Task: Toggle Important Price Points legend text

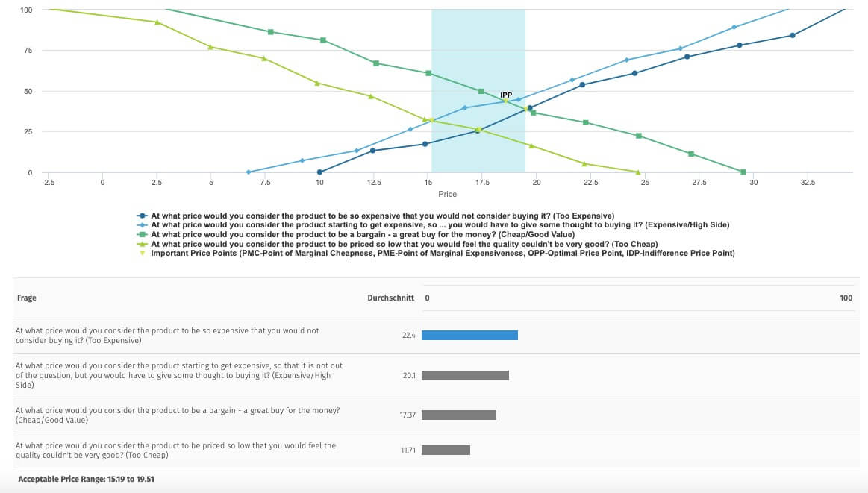Action: (x=443, y=254)
